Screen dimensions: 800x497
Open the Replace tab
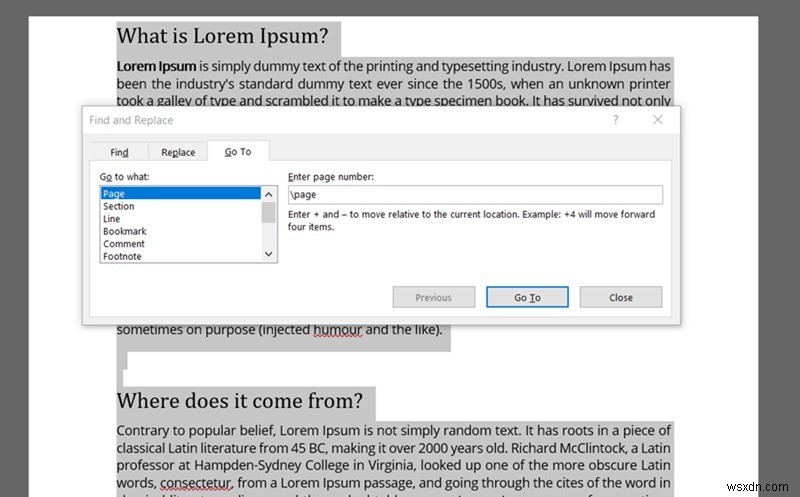coord(178,152)
